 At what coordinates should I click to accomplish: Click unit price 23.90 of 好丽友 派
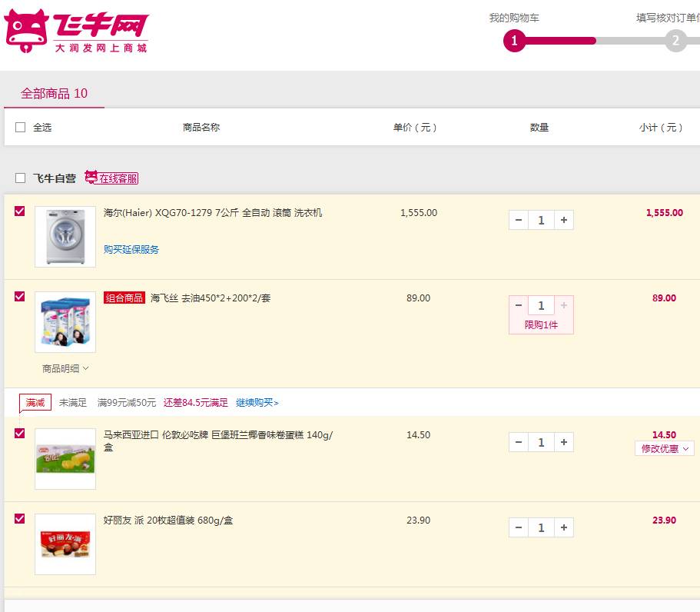coord(418,521)
